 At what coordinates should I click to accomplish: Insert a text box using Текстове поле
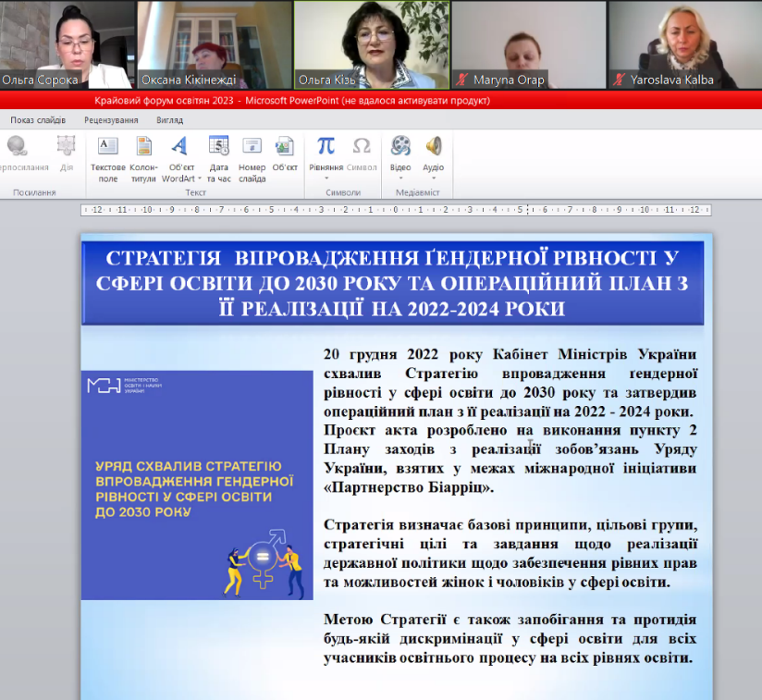[x=108, y=153]
